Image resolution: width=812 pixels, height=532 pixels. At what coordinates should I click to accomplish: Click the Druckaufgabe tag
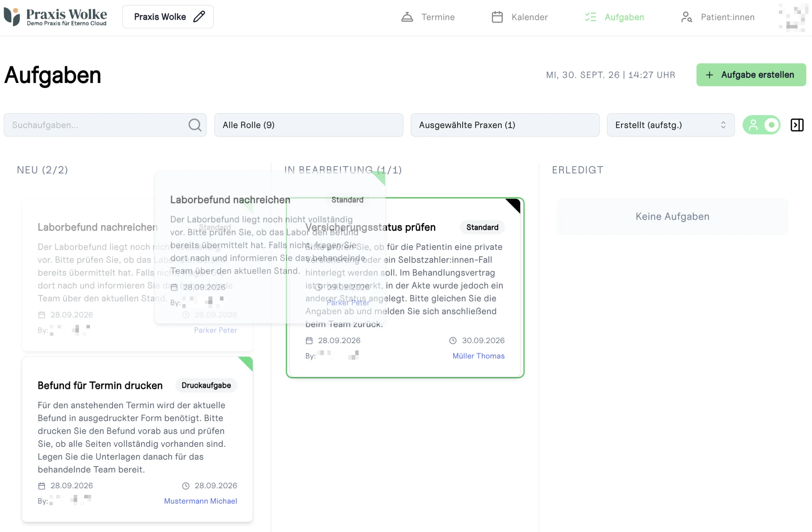(x=206, y=385)
